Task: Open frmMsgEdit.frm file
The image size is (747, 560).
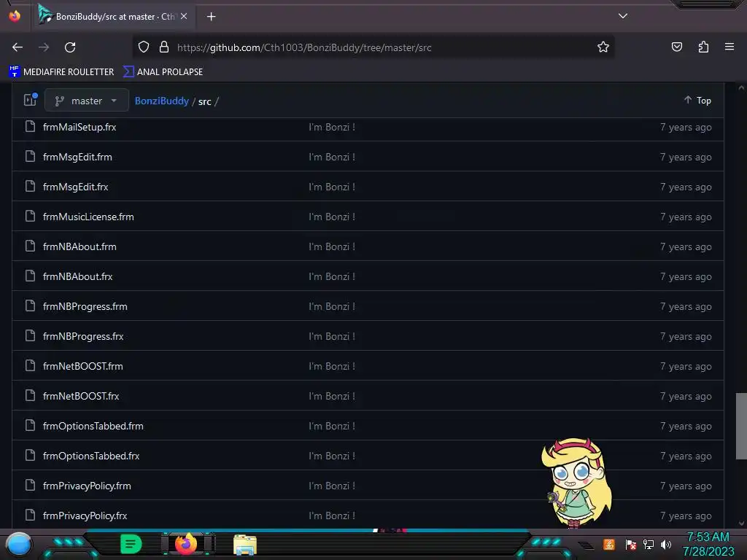Action: pos(77,157)
